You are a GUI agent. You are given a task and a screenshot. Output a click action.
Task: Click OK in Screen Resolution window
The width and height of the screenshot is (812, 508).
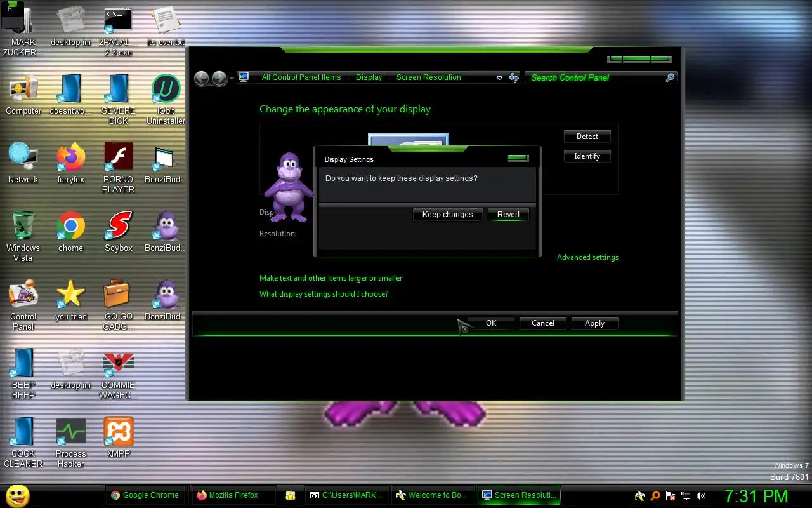coord(491,323)
